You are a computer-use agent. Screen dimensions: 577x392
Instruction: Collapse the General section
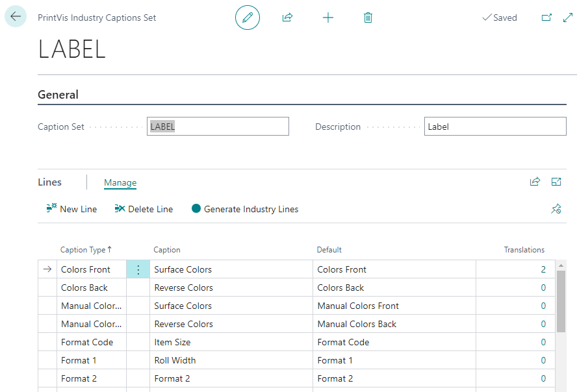pyautogui.click(x=58, y=94)
